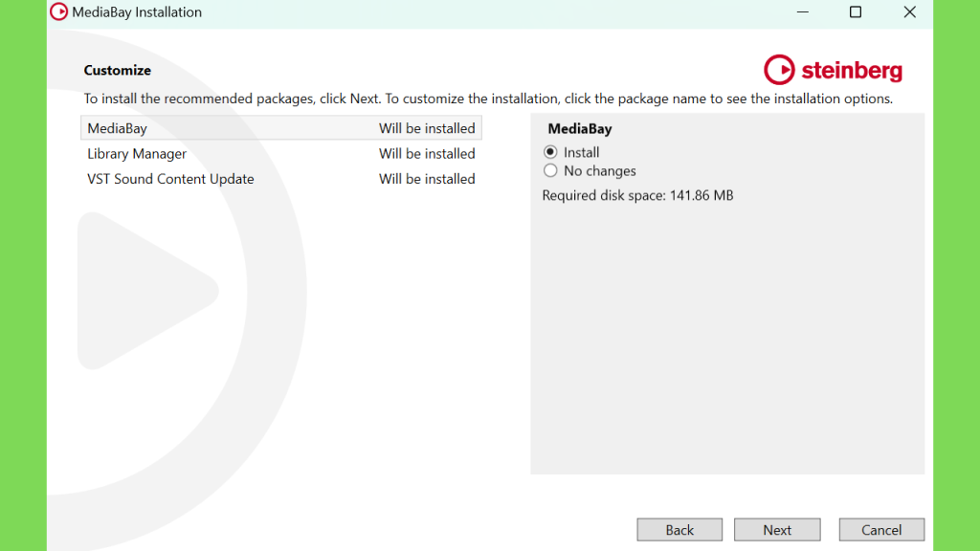Click the MediaBay installer title bar icon
Image resolution: width=980 pixels, height=551 pixels.
click(58, 11)
